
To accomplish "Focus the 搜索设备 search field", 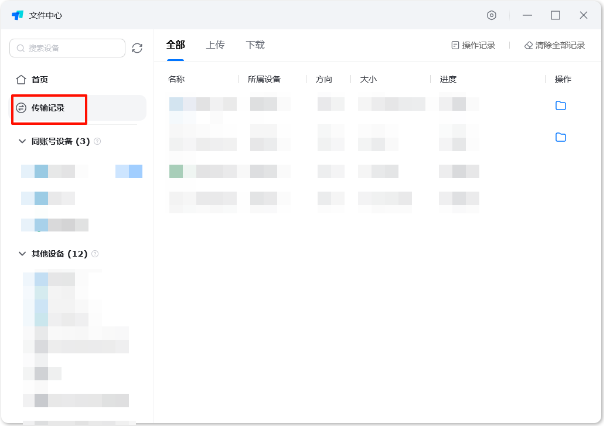I will coord(67,48).
